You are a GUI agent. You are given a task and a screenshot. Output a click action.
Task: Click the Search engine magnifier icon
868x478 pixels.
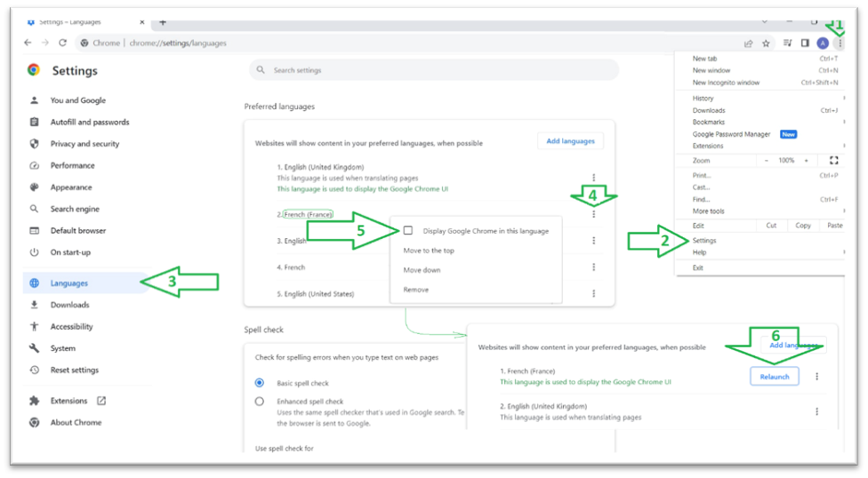coord(35,209)
